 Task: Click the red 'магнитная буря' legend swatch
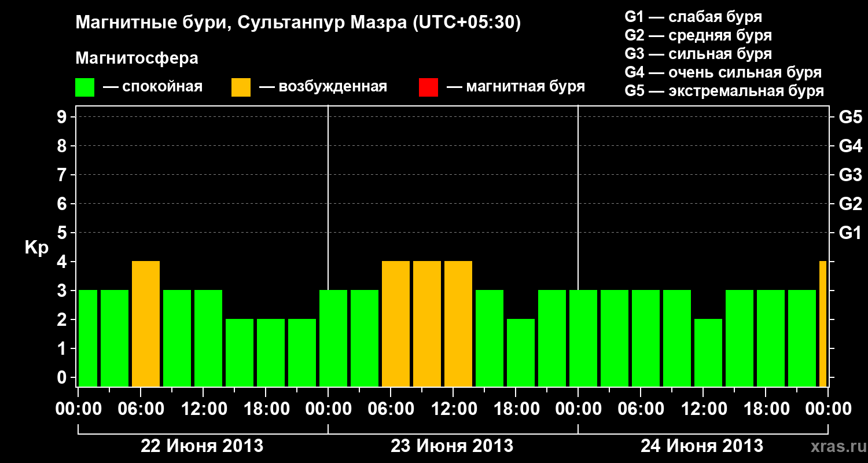[428, 87]
